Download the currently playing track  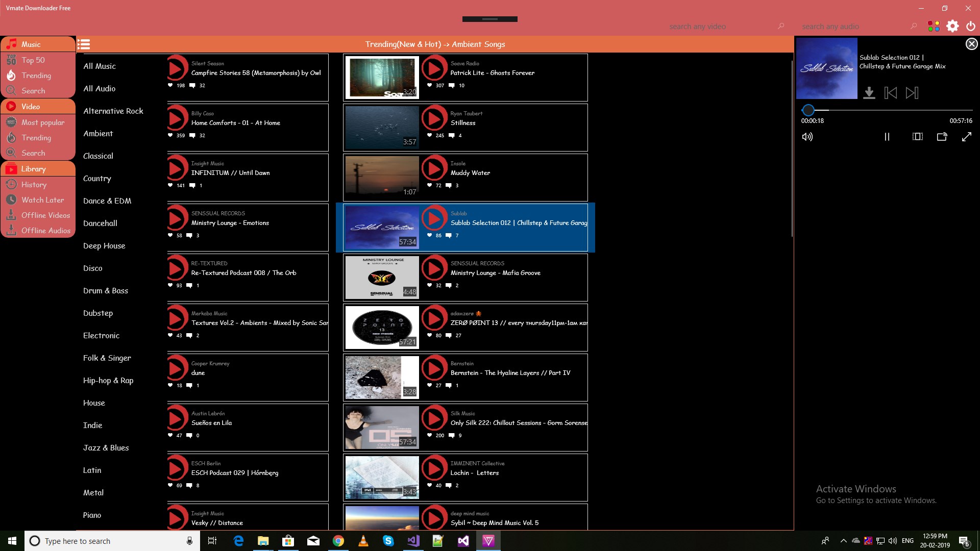[x=869, y=93]
